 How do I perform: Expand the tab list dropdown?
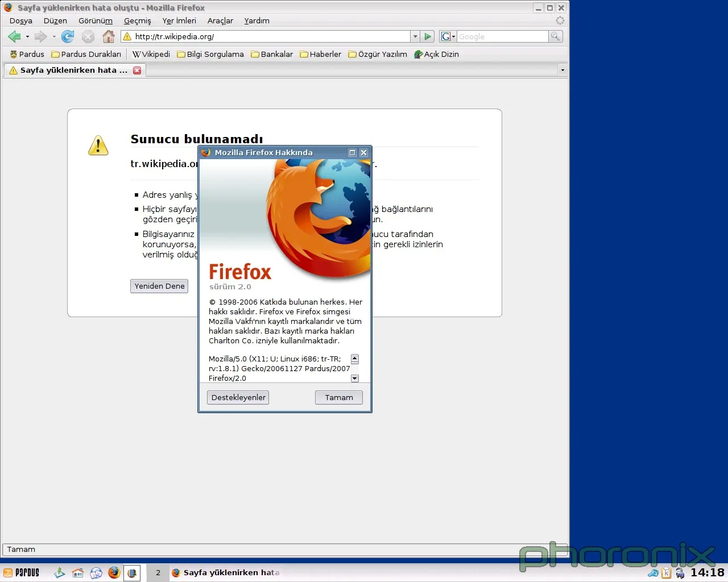562,70
